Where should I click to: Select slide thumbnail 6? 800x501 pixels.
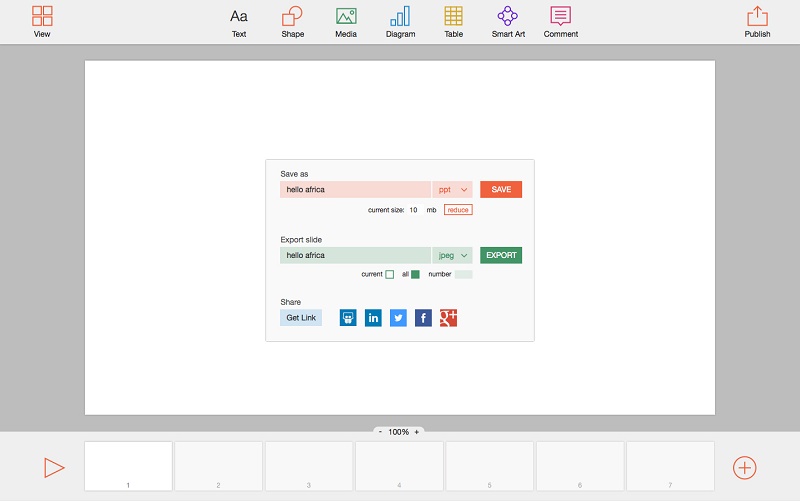tap(580, 466)
